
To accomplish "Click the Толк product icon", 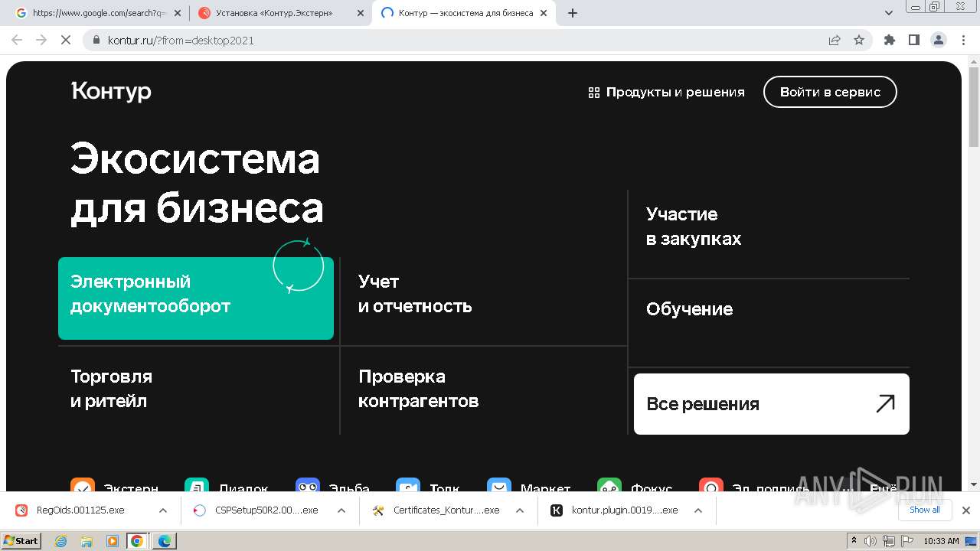I will coord(408,486).
